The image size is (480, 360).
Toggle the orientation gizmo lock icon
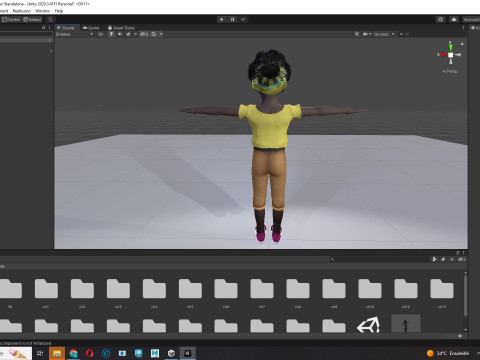click(x=462, y=44)
